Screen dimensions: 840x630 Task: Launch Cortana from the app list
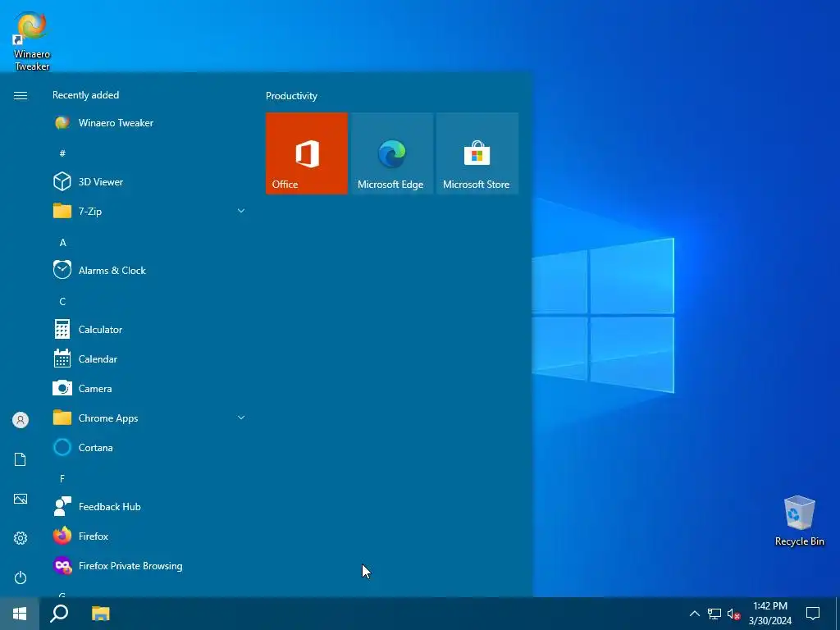tap(149, 447)
